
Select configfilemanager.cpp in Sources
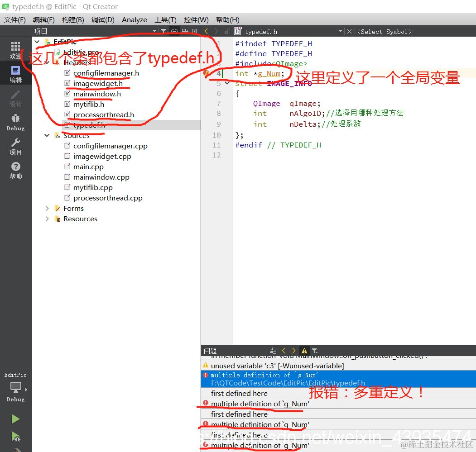pos(110,146)
